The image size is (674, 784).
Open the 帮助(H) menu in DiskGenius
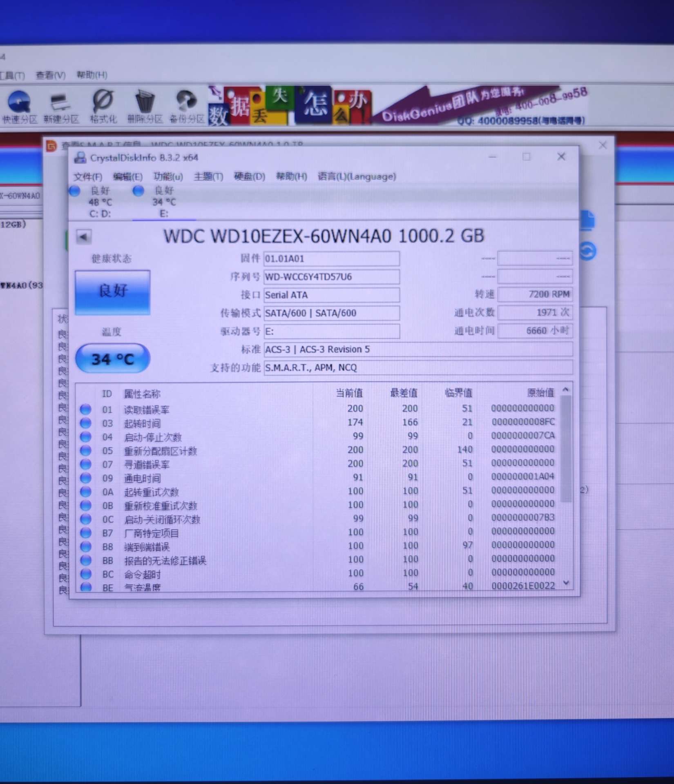92,75
